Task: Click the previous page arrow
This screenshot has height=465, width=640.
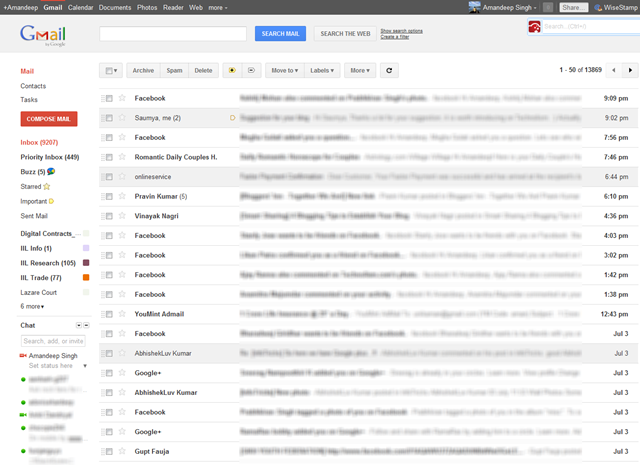Action: [610, 71]
